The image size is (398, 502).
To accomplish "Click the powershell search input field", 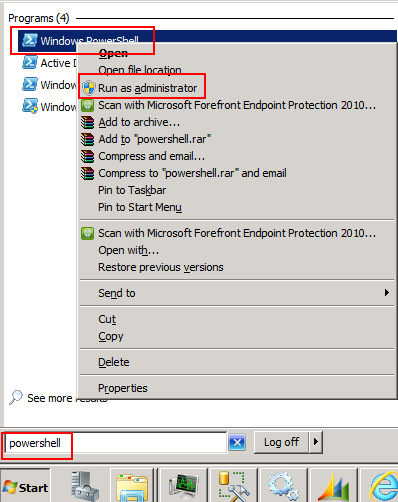I will pos(116,443).
